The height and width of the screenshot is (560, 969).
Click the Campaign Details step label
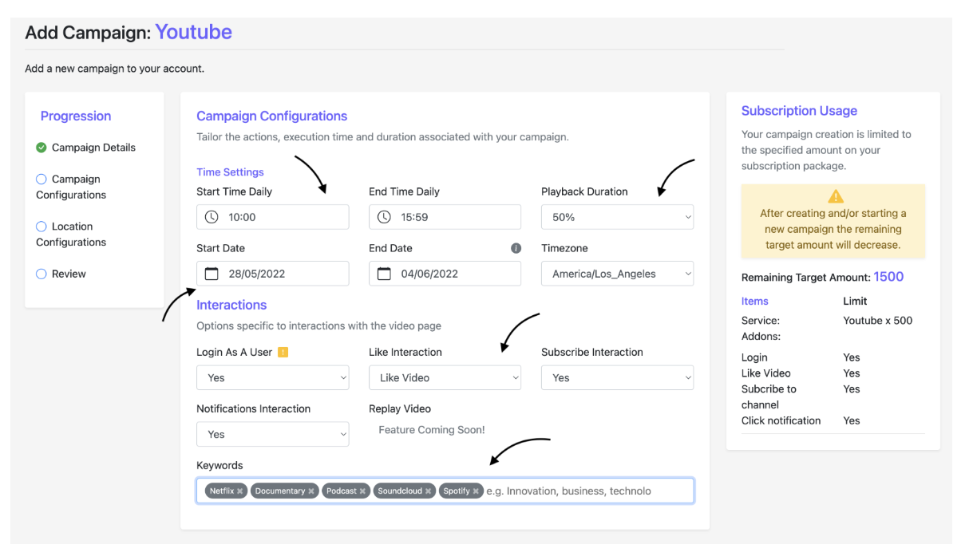tap(93, 148)
